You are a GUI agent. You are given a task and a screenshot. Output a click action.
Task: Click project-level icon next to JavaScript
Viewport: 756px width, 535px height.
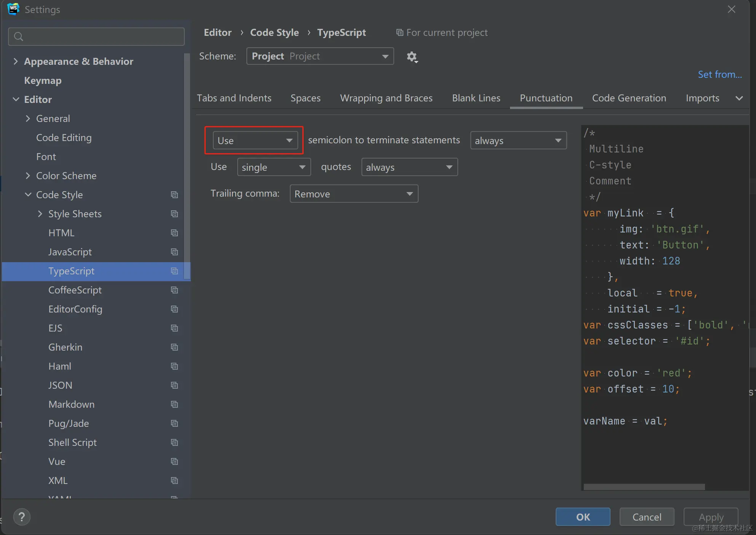[174, 252]
